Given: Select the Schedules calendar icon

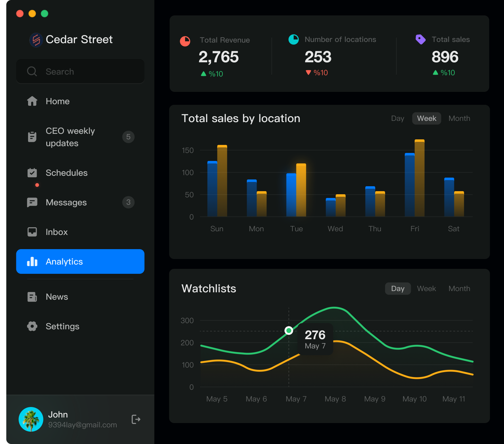Looking at the screenshot, I should point(32,173).
